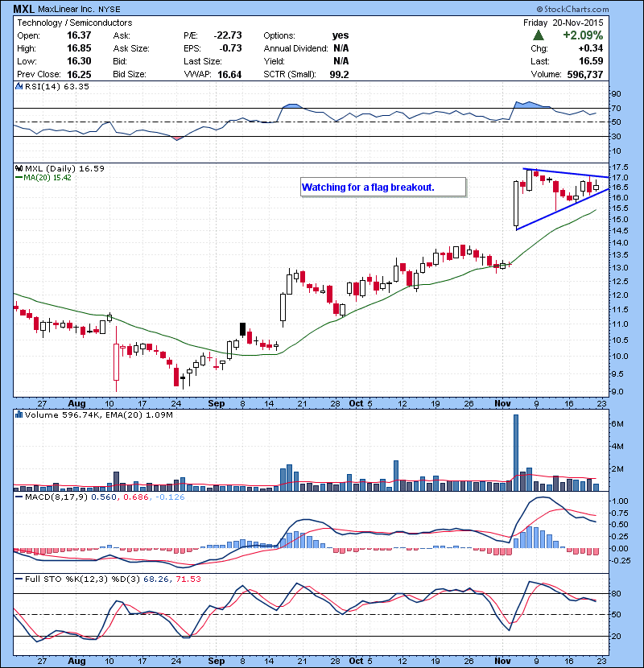Click the Sep label on the price chart date axis
Viewport: 644px width, 668px height.
(216, 403)
